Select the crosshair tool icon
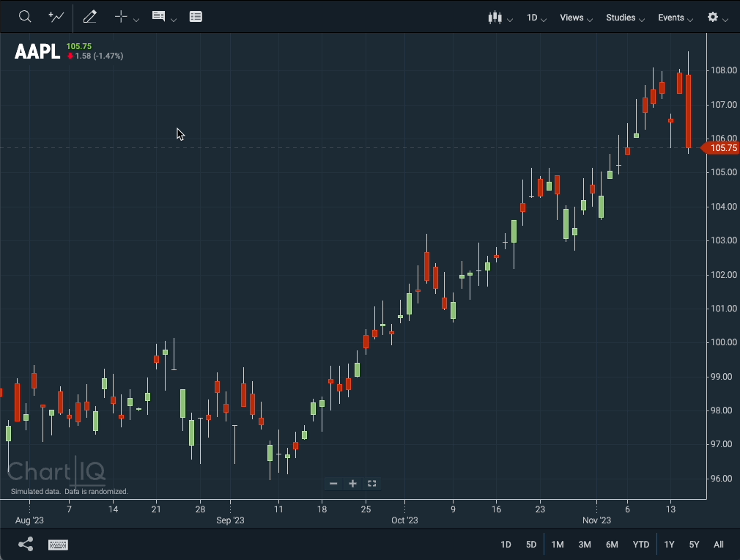 (121, 17)
